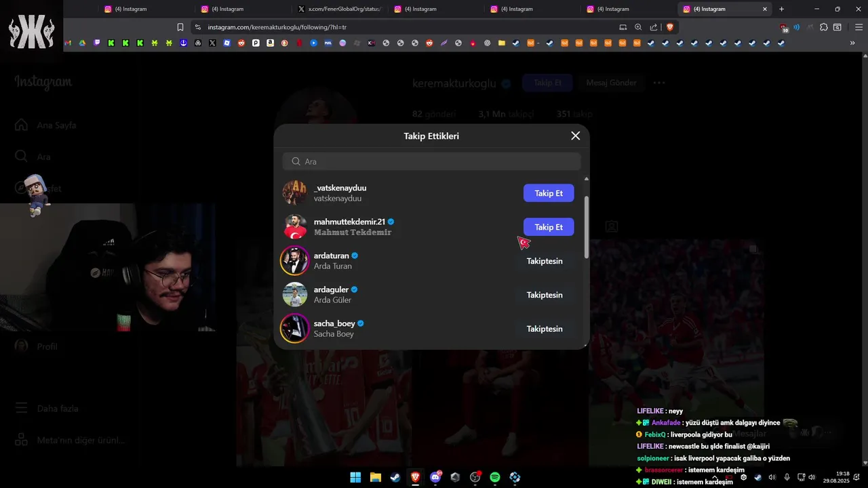Click the Ara search field in the dialog

point(431,161)
